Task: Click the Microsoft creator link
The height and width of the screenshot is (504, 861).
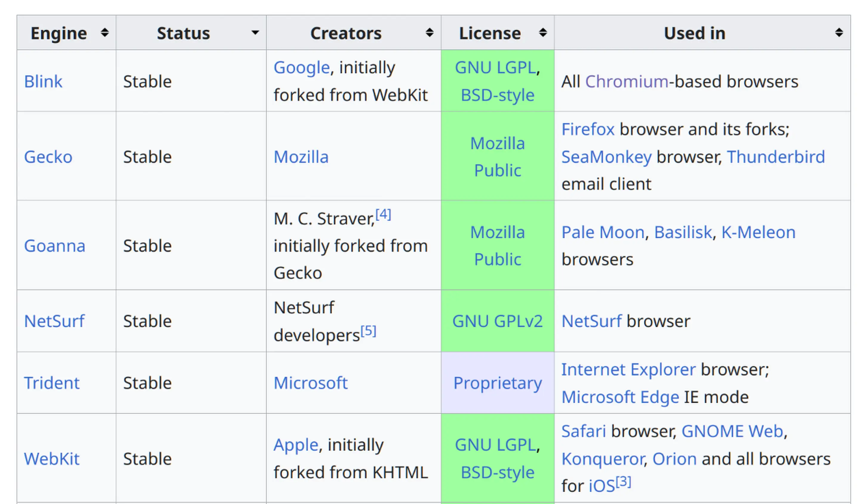Action: 310,383
